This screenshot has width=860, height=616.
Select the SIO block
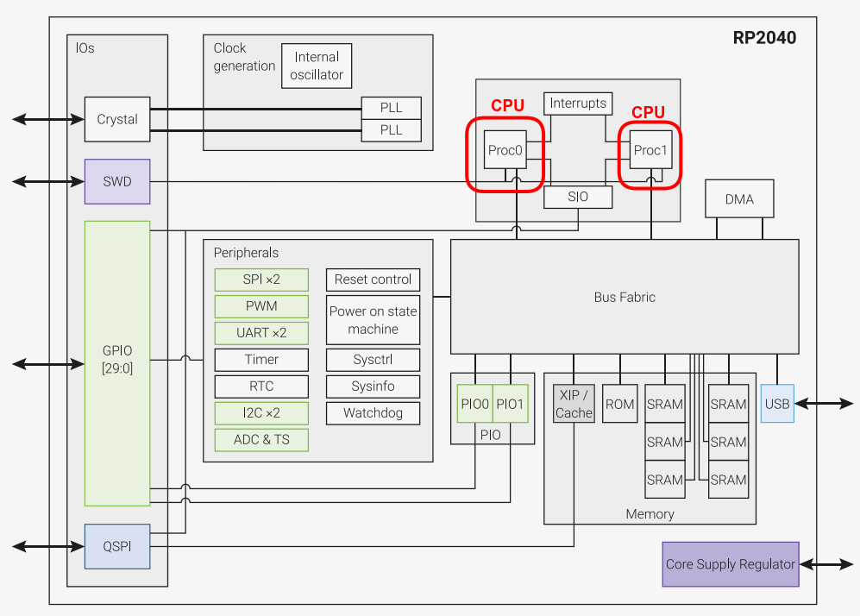(x=578, y=197)
